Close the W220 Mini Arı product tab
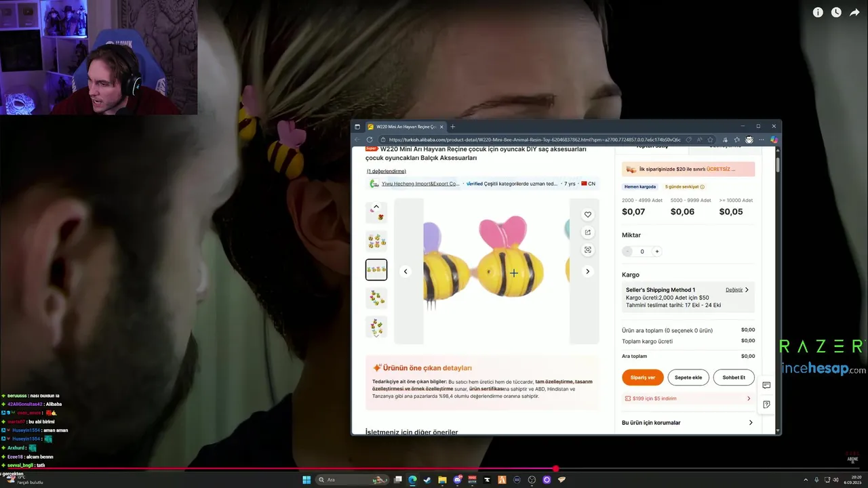Viewport: 868px width, 488px height. (x=442, y=127)
